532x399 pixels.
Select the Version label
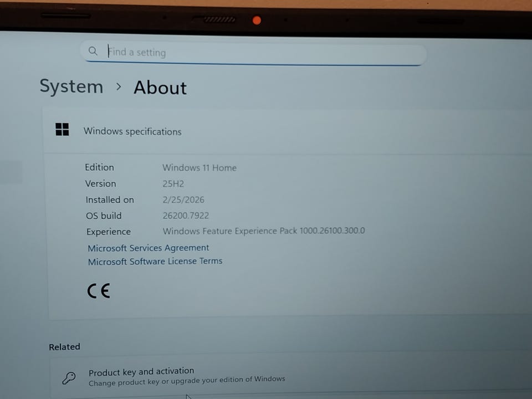point(101,183)
